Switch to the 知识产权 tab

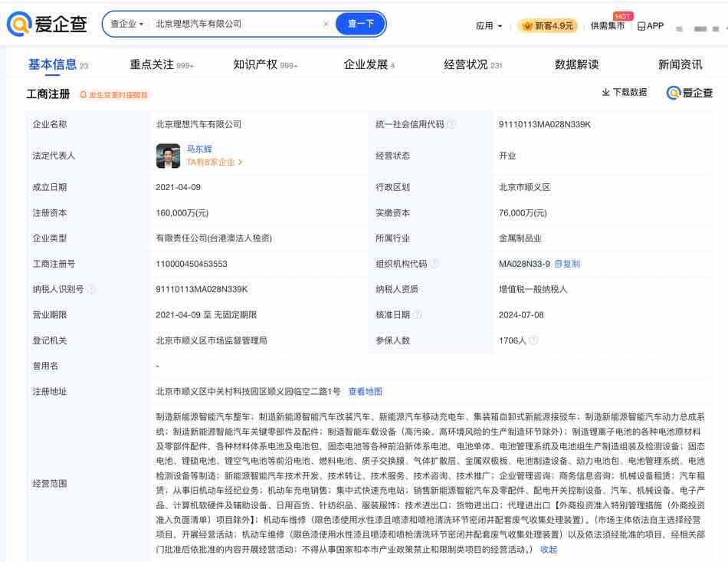(x=265, y=64)
